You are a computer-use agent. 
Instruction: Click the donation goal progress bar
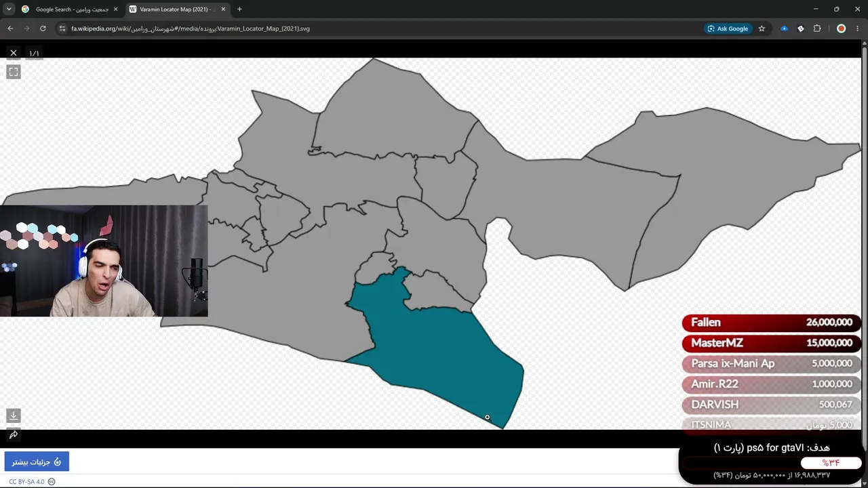(772, 463)
